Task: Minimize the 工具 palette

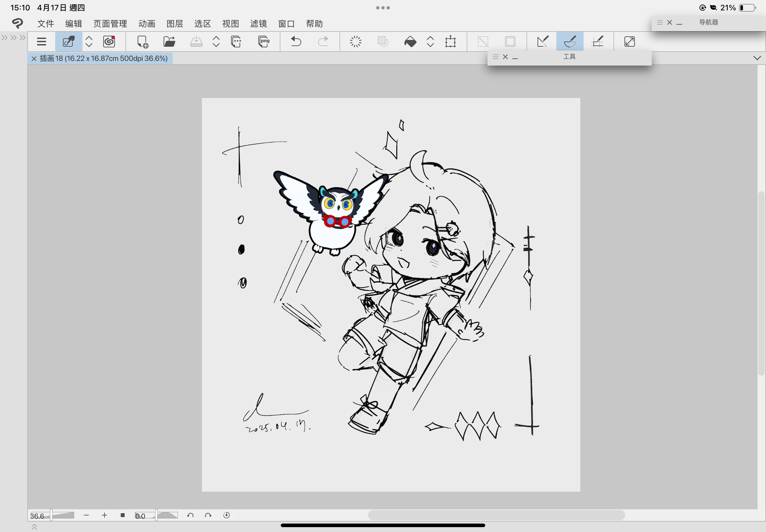Action: coord(515,58)
